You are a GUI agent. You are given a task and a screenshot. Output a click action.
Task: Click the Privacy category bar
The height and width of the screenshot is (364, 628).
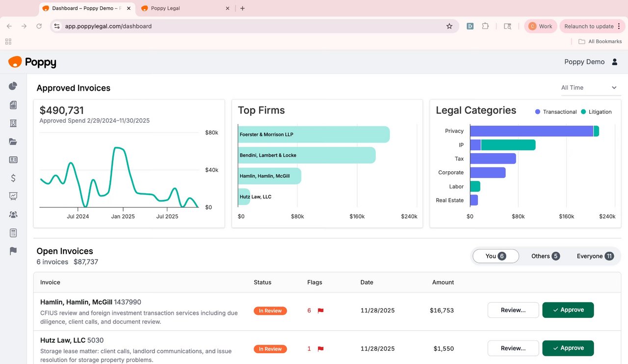pyautogui.click(x=534, y=131)
